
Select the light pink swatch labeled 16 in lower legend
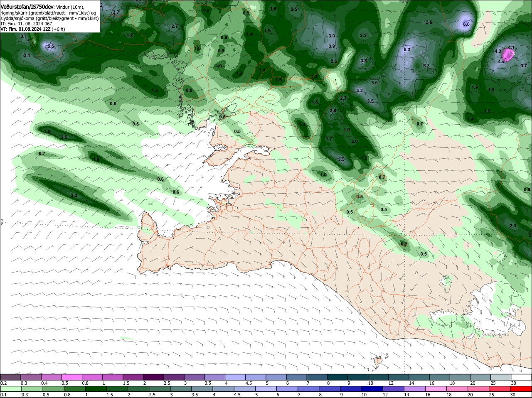(x=436, y=388)
